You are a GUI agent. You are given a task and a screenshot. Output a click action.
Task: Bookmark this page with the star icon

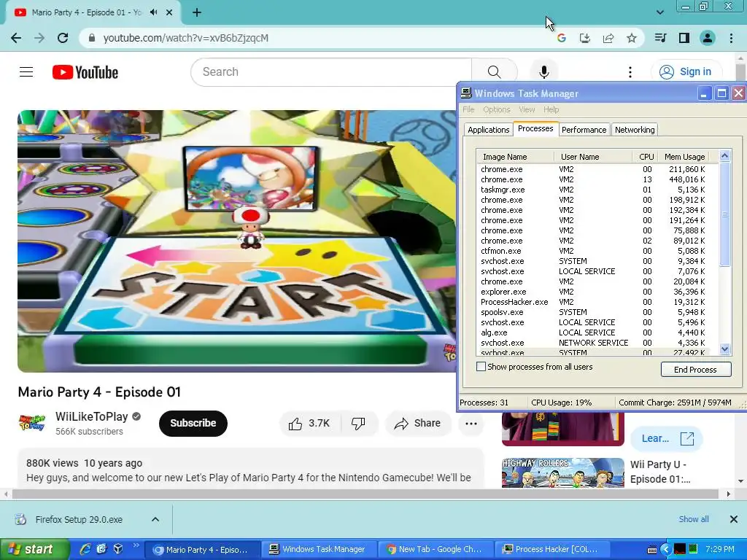click(x=632, y=38)
